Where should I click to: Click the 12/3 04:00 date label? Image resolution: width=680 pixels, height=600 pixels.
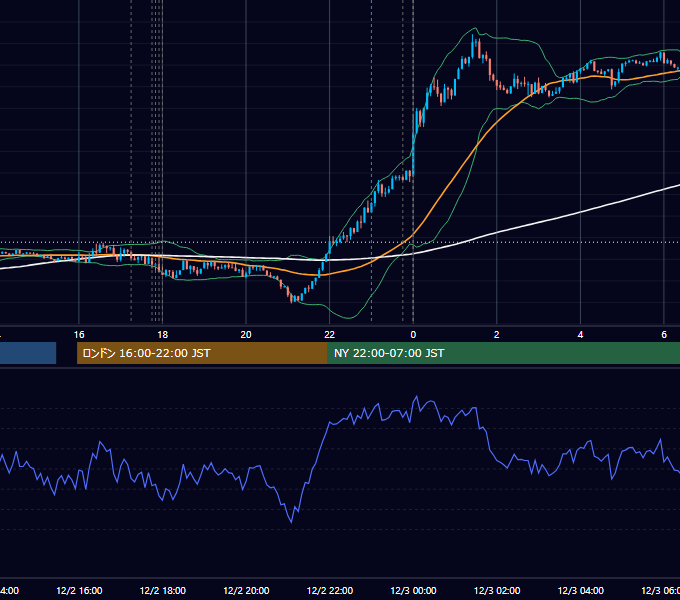(x=581, y=591)
